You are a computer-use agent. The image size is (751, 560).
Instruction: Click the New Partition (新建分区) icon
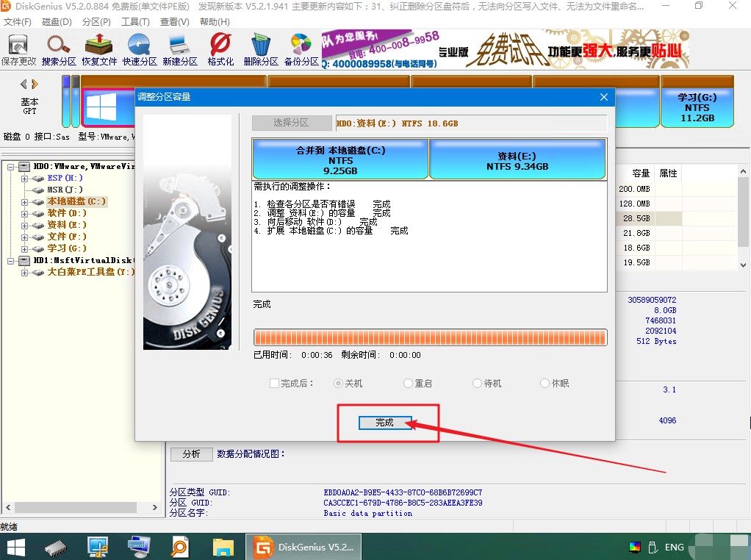[x=180, y=49]
